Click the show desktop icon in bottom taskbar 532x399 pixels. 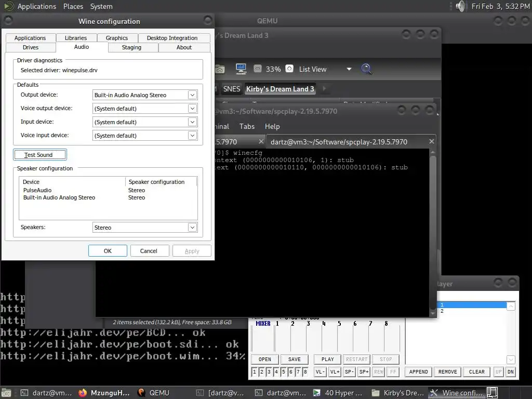click(x=6, y=393)
